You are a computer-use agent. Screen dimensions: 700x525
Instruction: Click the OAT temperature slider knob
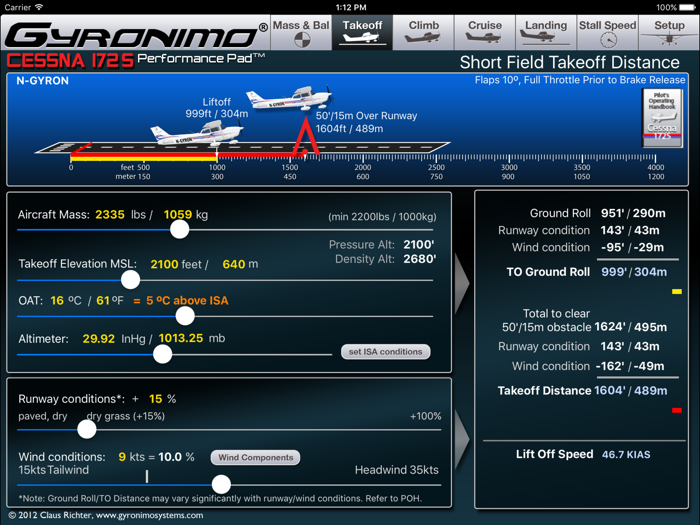click(185, 316)
